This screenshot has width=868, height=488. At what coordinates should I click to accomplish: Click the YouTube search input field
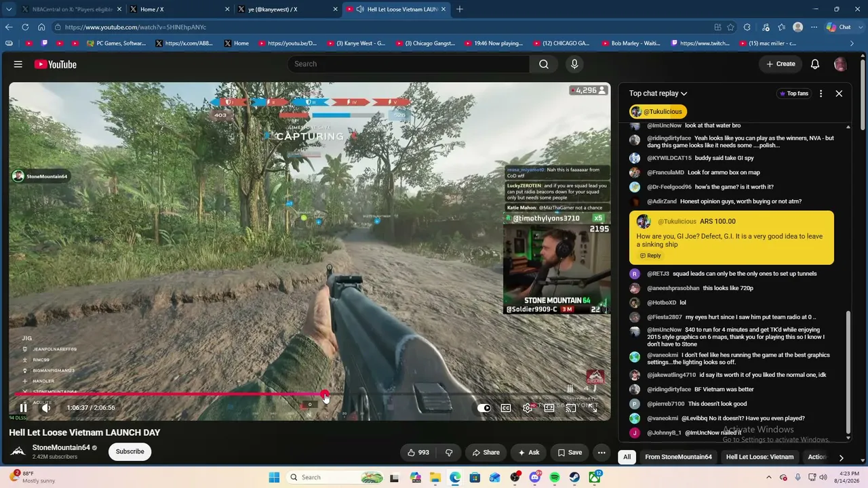point(409,64)
